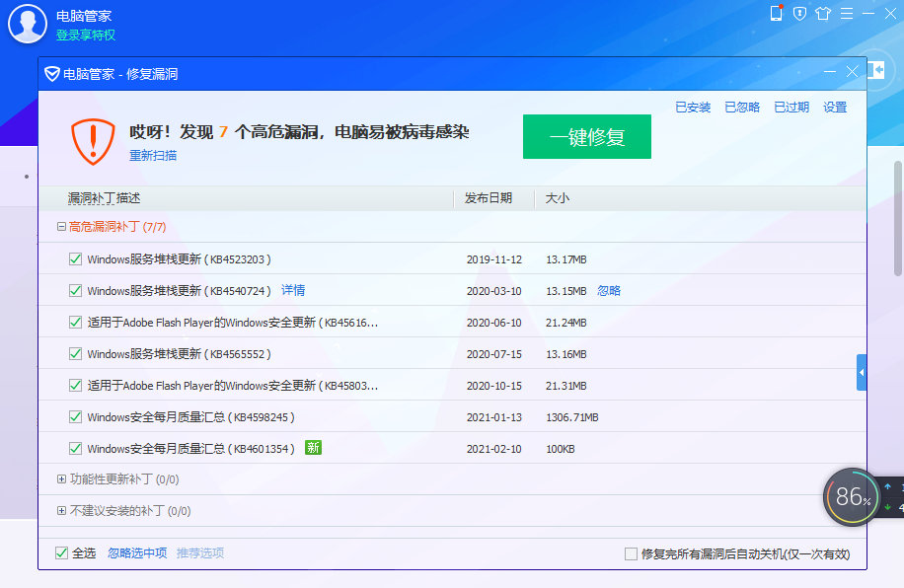The image size is (904, 588).
Task: Click the date 2019-11-12
Action: coord(494,260)
